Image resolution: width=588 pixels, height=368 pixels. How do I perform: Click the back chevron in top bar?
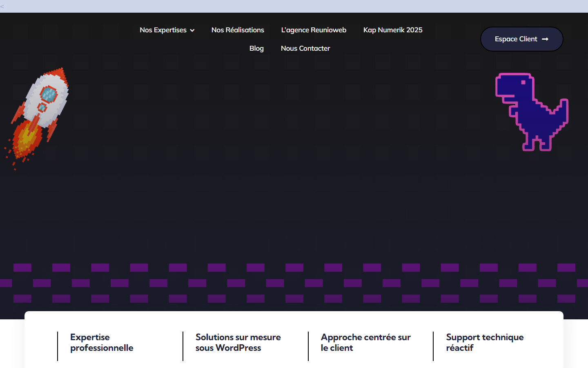click(2, 7)
